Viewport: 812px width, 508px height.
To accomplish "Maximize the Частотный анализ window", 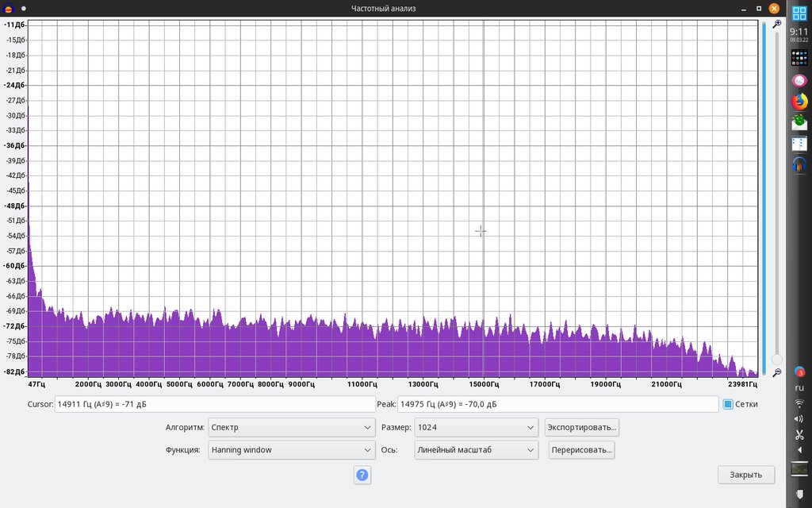I will point(759,8).
